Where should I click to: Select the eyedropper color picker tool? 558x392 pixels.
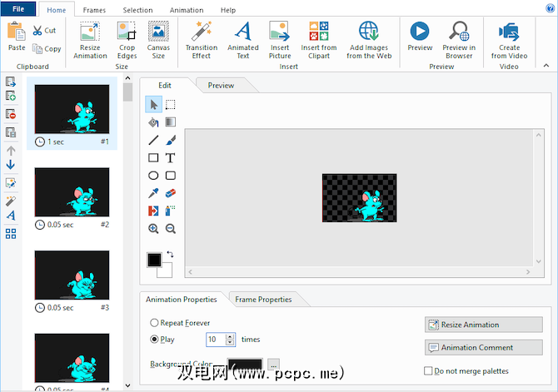(x=154, y=193)
